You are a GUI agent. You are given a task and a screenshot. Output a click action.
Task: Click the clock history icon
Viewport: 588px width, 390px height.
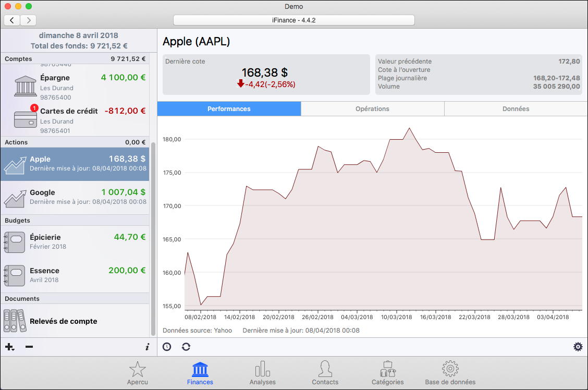tap(167, 347)
